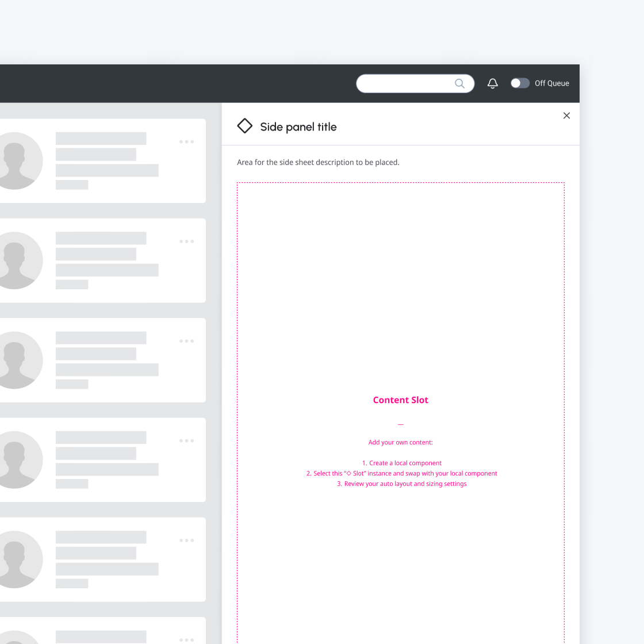Click the ellipsis icon on the fifth card
This screenshot has height=644, width=644.
click(x=186, y=540)
